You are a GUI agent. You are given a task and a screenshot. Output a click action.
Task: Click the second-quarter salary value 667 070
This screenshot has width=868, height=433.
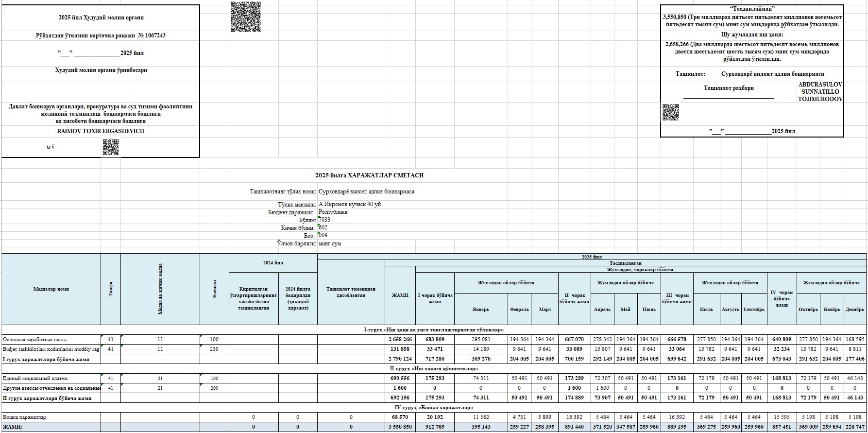coord(574,340)
